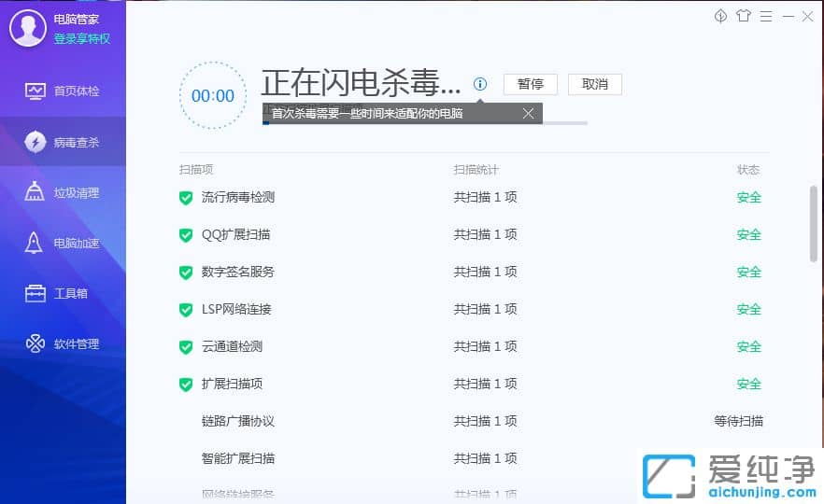Open the main hamburger menu
This screenshot has width=824, height=504.
click(766, 16)
